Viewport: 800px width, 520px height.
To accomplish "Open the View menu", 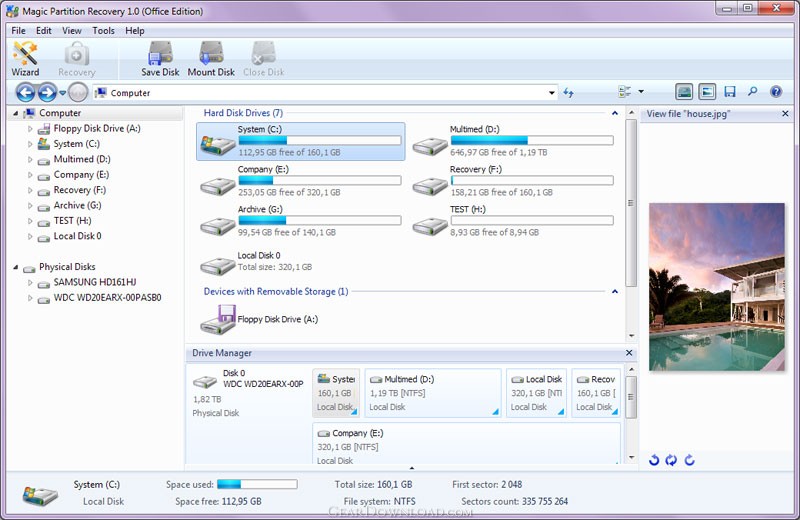I will (72, 31).
